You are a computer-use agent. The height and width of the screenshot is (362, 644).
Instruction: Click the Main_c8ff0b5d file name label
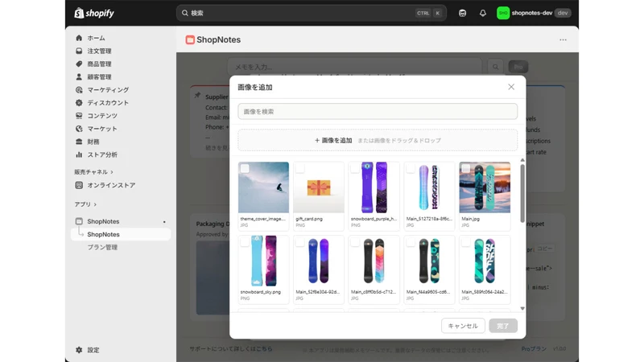point(374,292)
